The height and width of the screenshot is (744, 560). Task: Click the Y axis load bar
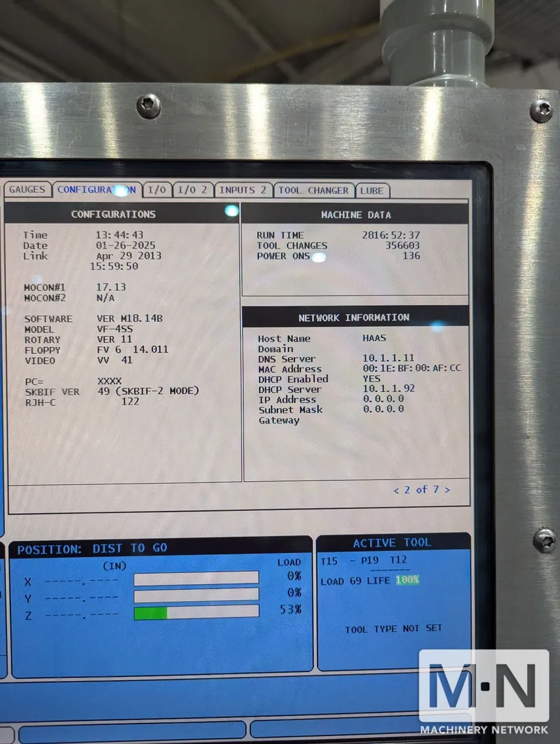pyautogui.click(x=196, y=596)
